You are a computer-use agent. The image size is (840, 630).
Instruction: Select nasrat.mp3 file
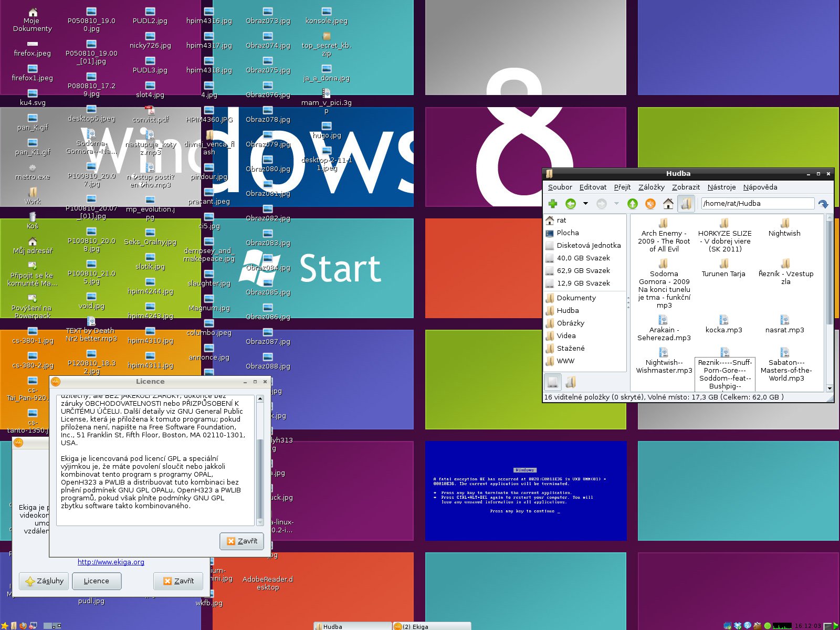coord(785,324)
